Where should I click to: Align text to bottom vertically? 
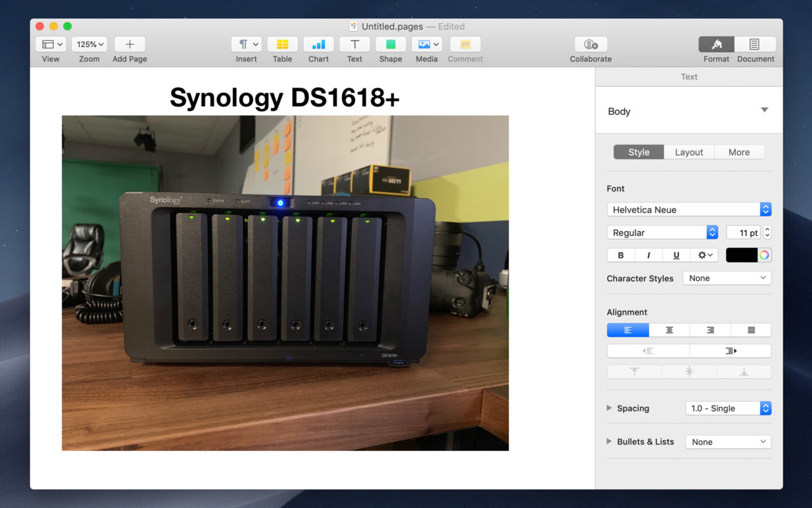click(x=744, y=371)
